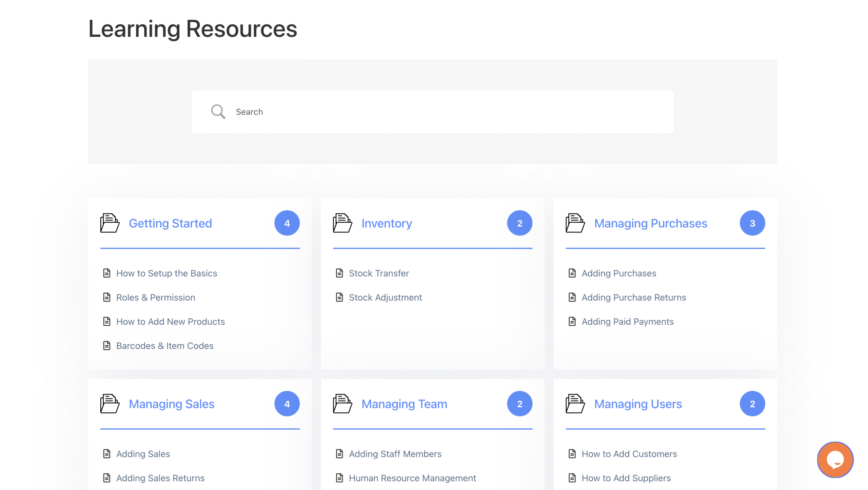Open the Getting Started category heading

click(x=170, y=223)
